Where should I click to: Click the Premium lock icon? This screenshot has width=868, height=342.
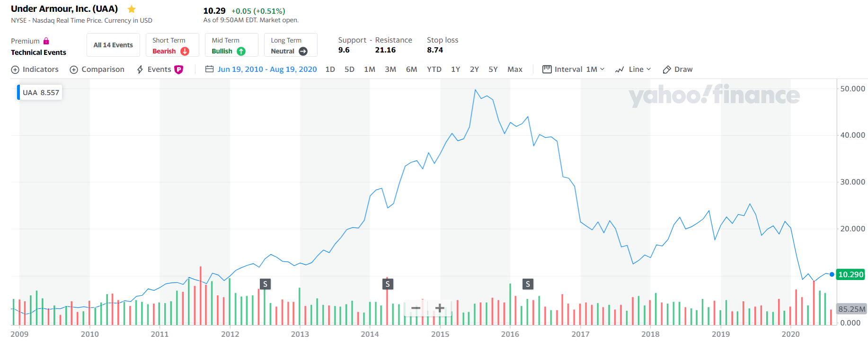pyautogui.click(x=46, y=41)
